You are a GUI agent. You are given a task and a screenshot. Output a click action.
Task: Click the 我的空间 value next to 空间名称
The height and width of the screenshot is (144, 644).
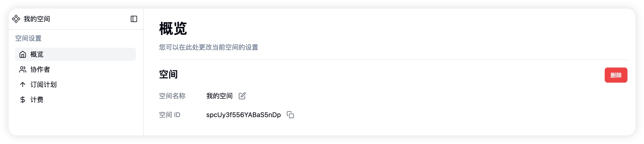[219, 96]
